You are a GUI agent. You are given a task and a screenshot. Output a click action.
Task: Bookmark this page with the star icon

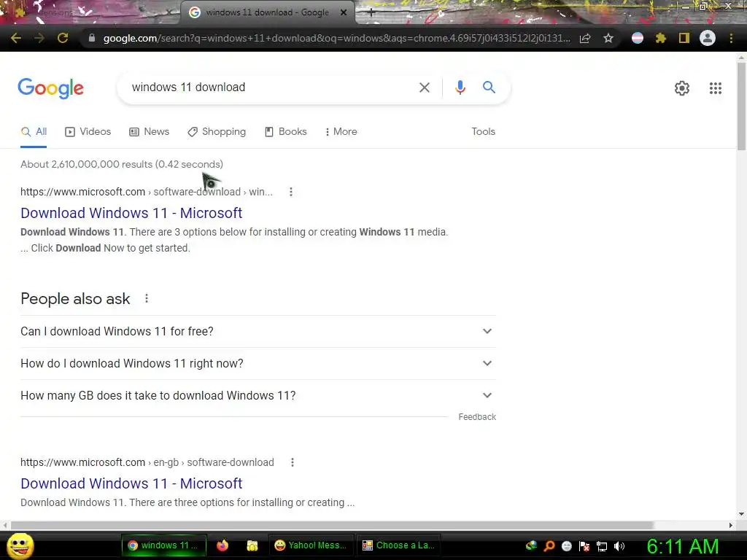(x=608, y=38)
